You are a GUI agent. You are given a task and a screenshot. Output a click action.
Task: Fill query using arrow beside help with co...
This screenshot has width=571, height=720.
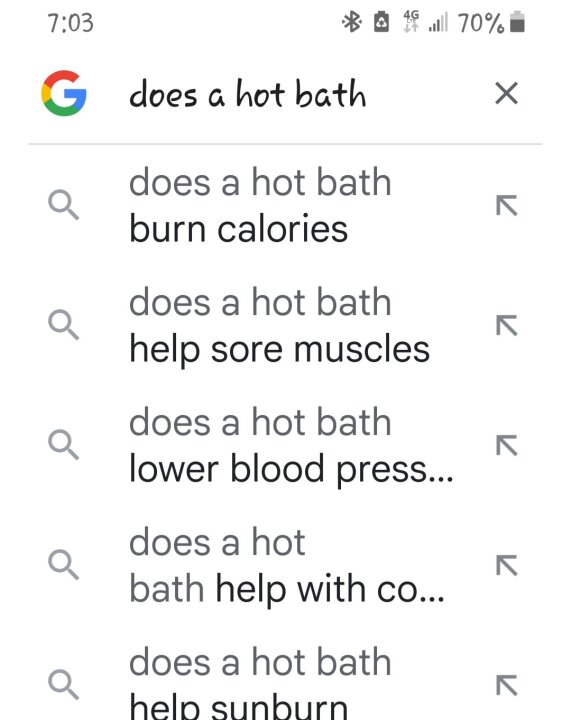tap(506, 566)
